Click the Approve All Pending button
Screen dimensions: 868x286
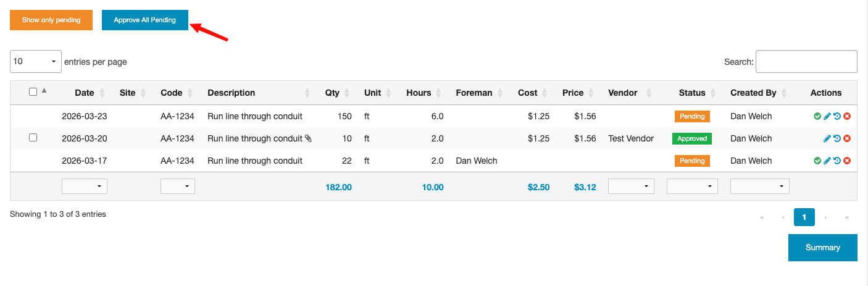click(x=145, y=20)
